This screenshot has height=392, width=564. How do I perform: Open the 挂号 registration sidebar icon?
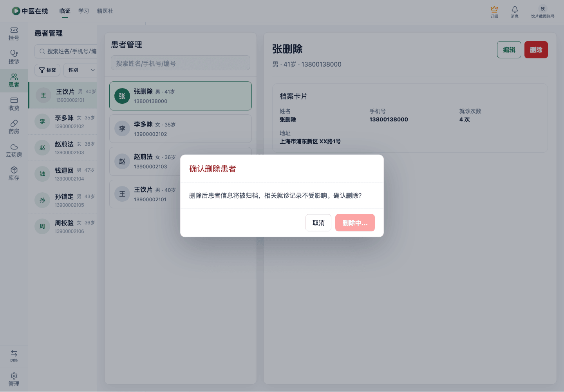[x=14, y=34]
